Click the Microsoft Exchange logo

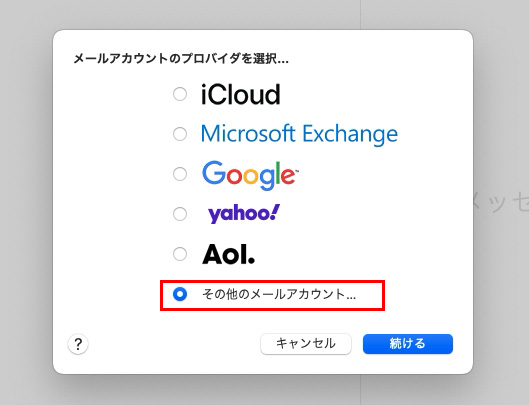click(x=299, y=134)
